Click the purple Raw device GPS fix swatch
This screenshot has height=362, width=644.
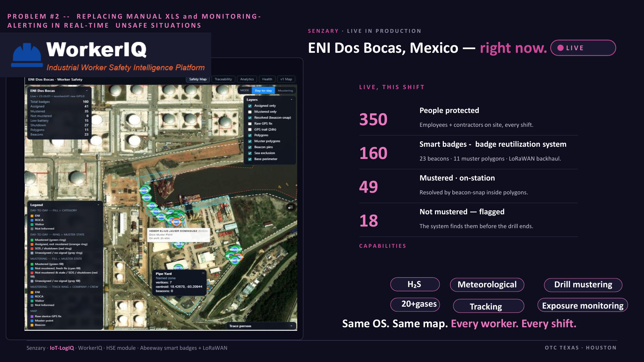click(x=32, y=317)
